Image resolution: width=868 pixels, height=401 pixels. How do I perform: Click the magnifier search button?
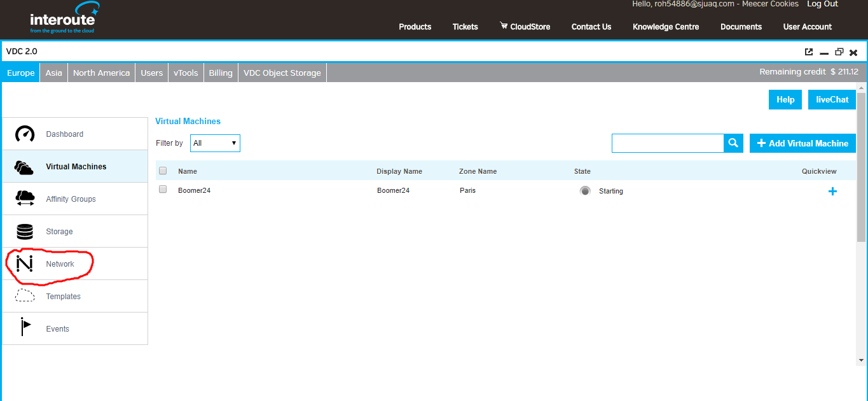click(733, 143)
